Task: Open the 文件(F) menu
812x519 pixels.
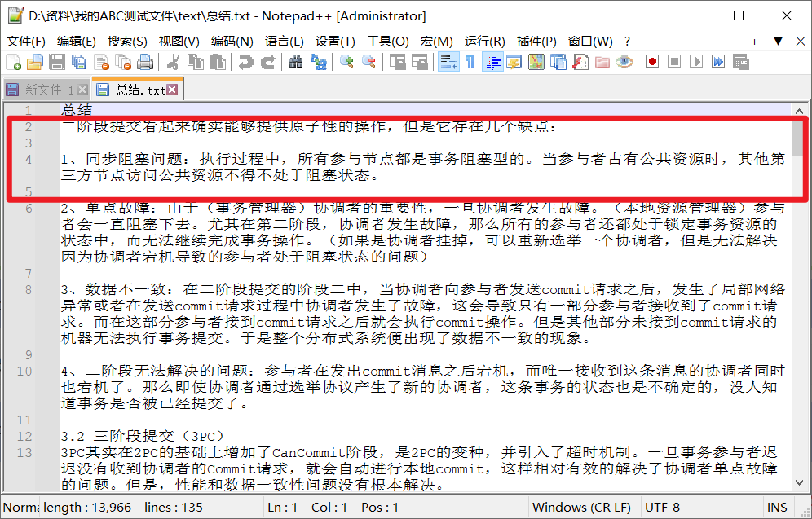Action: click(26, 42)
